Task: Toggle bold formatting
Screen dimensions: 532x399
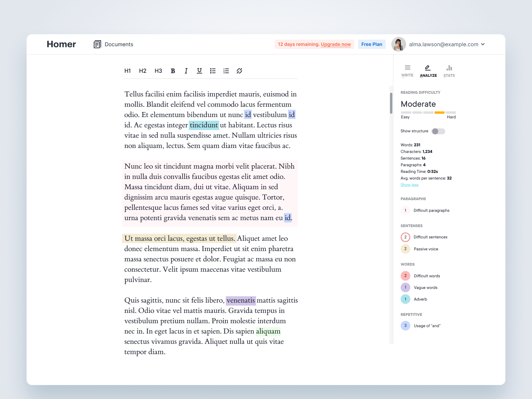Action: pyautogui.click(x=173, y=71)
